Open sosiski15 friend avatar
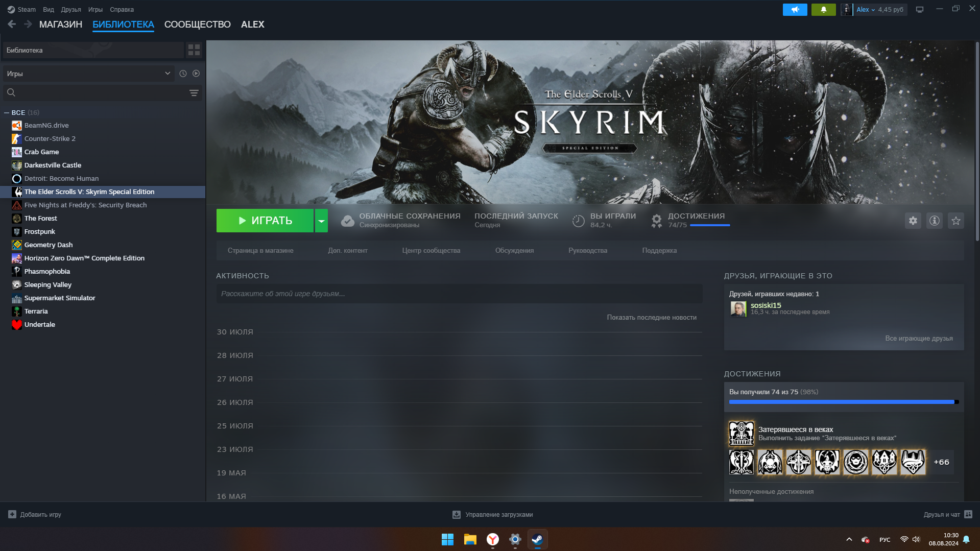This screenshot has width=980, height=551. (738, 308)
